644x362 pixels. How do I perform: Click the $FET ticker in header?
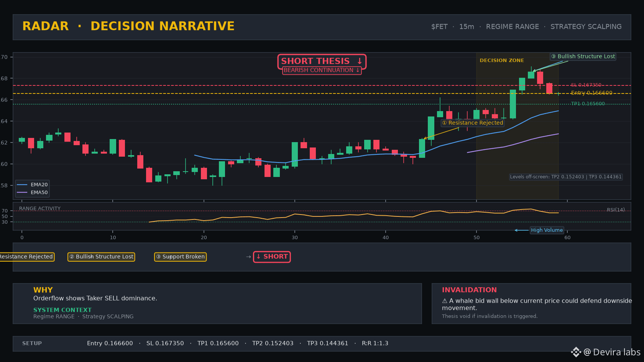click(x=439, y=26)
